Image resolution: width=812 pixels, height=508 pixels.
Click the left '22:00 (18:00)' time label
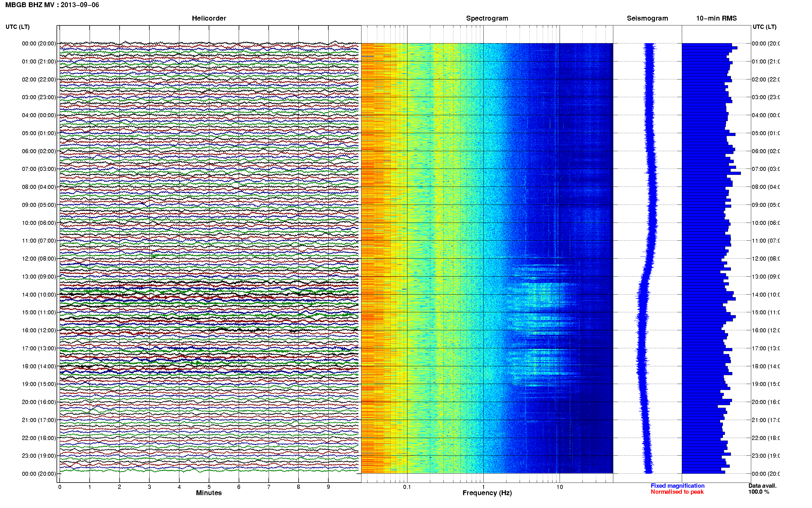tap(39, 438)
